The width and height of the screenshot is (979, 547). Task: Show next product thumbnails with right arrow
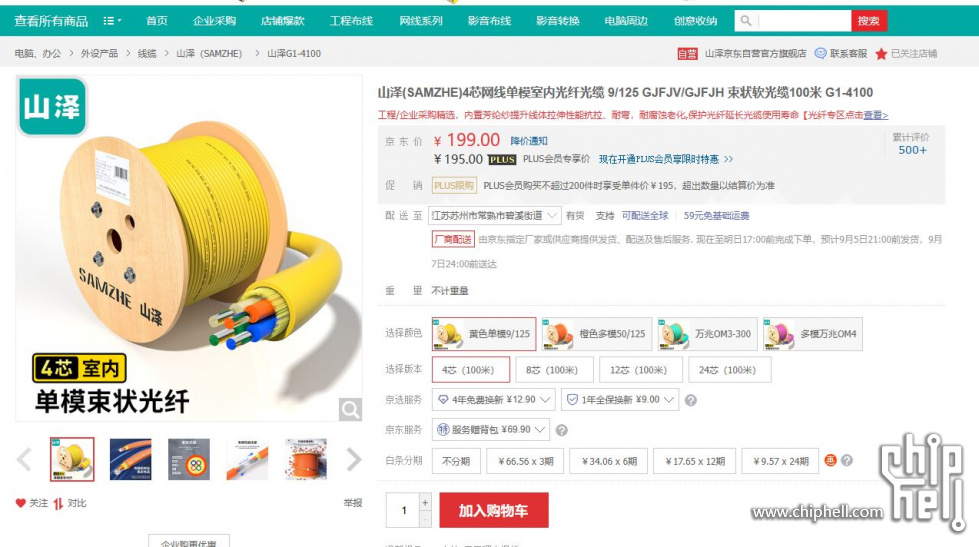click(x=354, y=460)
